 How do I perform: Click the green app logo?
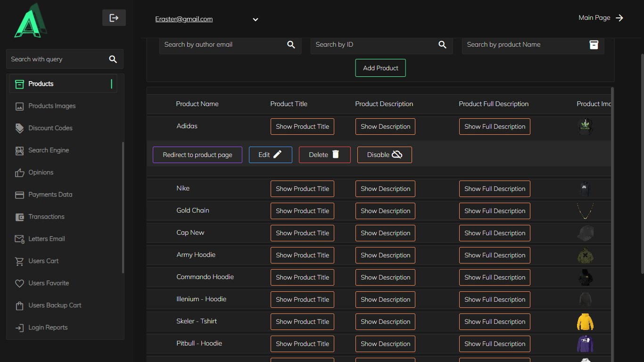click(31, 21)
